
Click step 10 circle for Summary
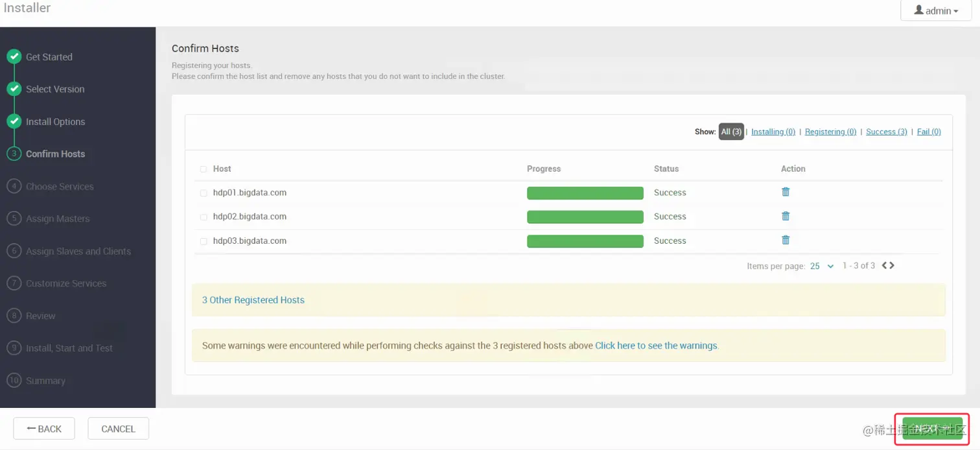coord(14,381)
